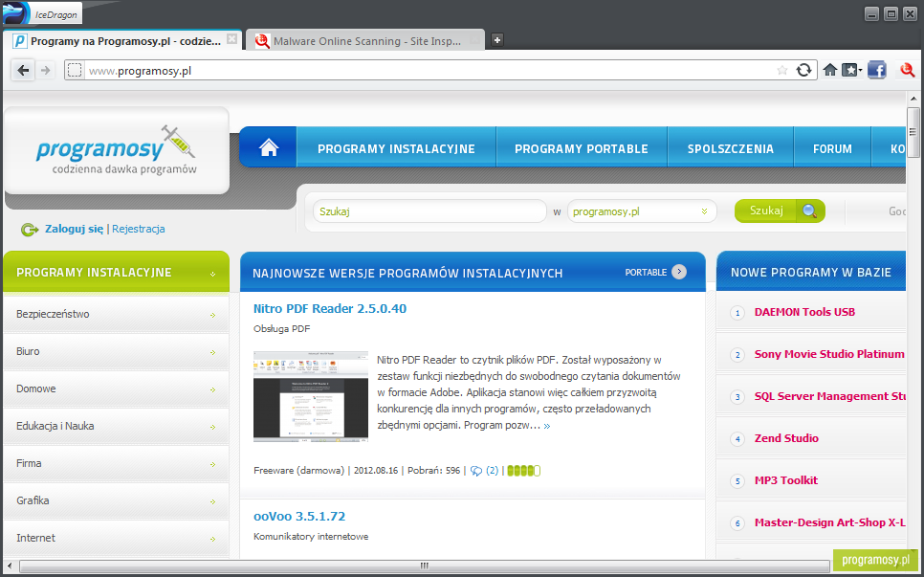Click the Freeware (darmowa) license text
The image size is (924, 577).
coord(298,471)
